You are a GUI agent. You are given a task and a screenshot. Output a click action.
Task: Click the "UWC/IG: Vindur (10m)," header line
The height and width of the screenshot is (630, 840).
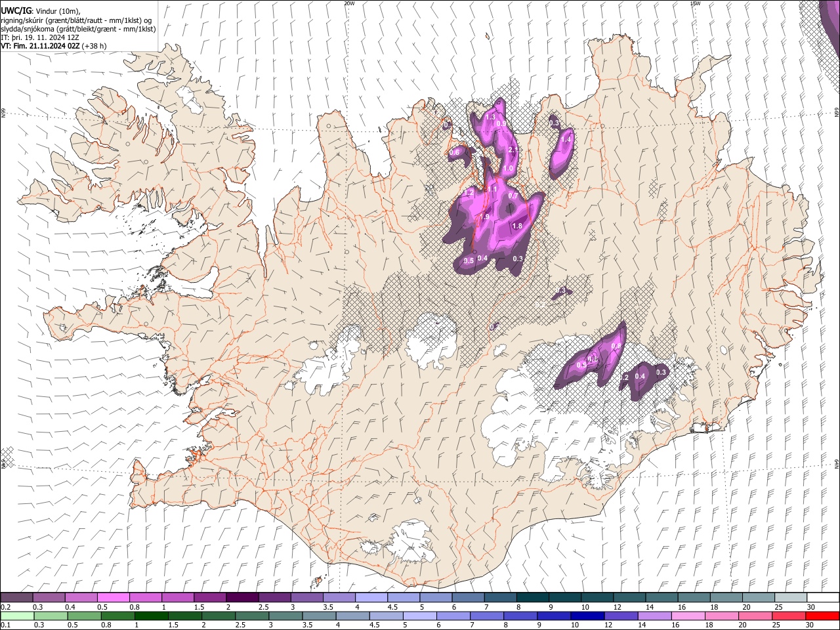[x=41, y=11]
